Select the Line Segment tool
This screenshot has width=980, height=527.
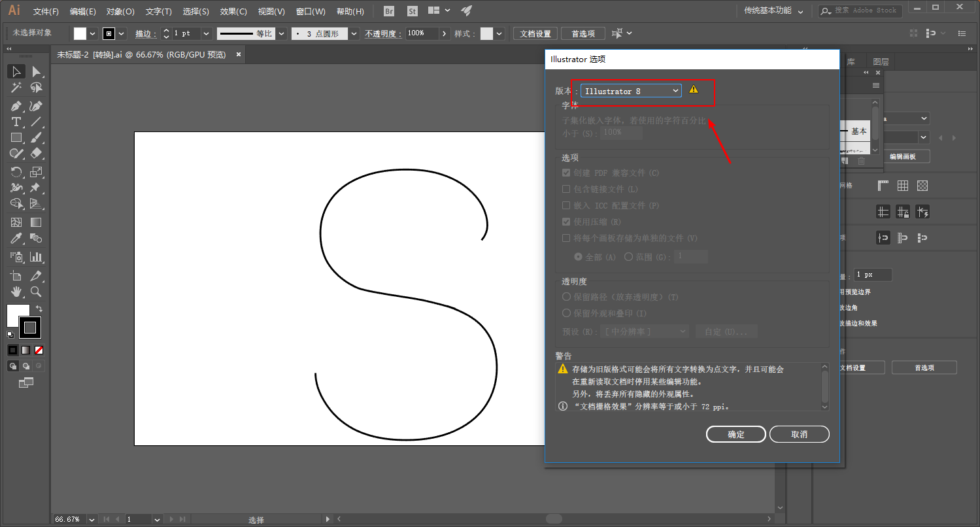(x=36, y=122)
